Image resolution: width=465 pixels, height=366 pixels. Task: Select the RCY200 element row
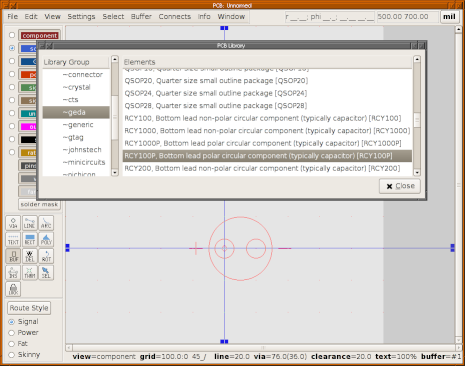pos(267,168)
